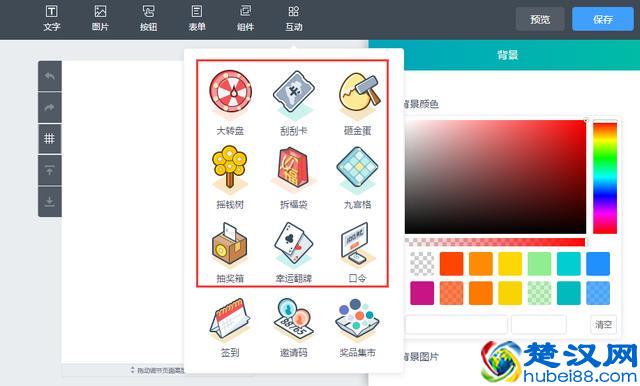Choose the semi-transparent green swatch
This screenshot has height=386, width=640.
tap(540, 293)
